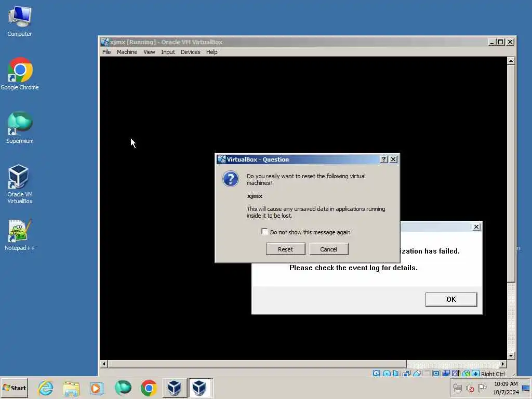Click the VM window's vertical scrollbar up arrow
The height and width of the screenshot is (399, 532).
tap(511, 61)
